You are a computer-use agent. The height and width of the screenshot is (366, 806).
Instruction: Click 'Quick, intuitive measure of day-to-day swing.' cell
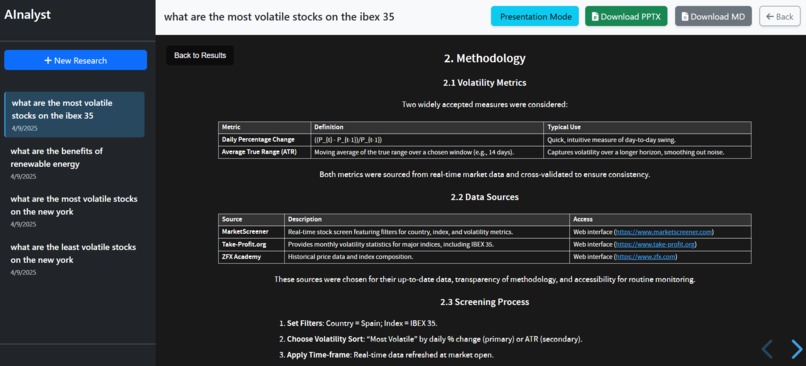point(648,140)
